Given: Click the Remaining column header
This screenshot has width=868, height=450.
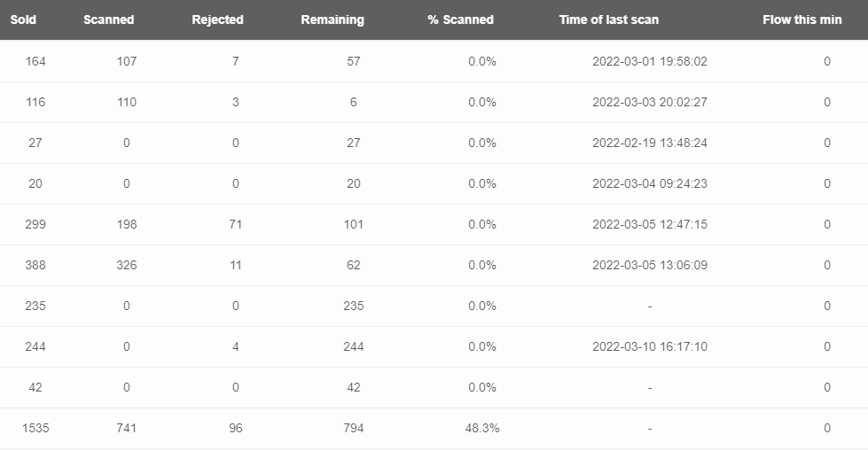Looking at the screenshot, I should [332, 19].
